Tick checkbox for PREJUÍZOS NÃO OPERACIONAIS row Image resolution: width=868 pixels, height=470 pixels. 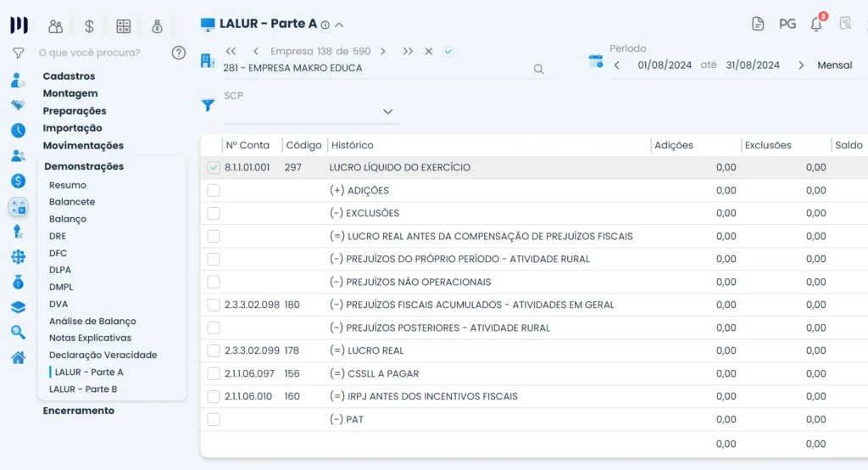click(x=214, y=283)
